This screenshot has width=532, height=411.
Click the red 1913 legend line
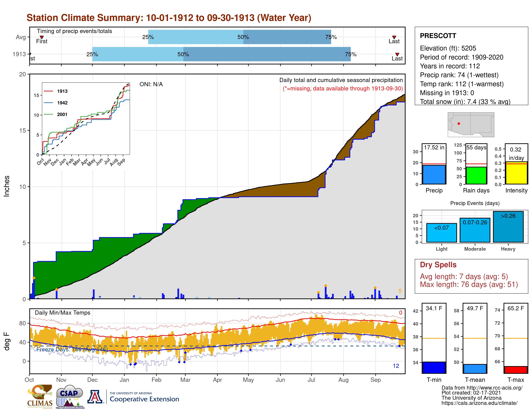(x=48, y=91)
